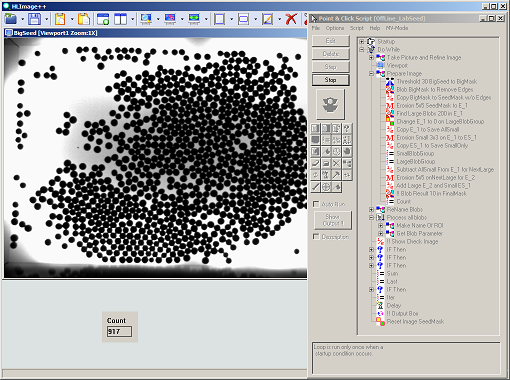Click the greyed Step button

330,67
